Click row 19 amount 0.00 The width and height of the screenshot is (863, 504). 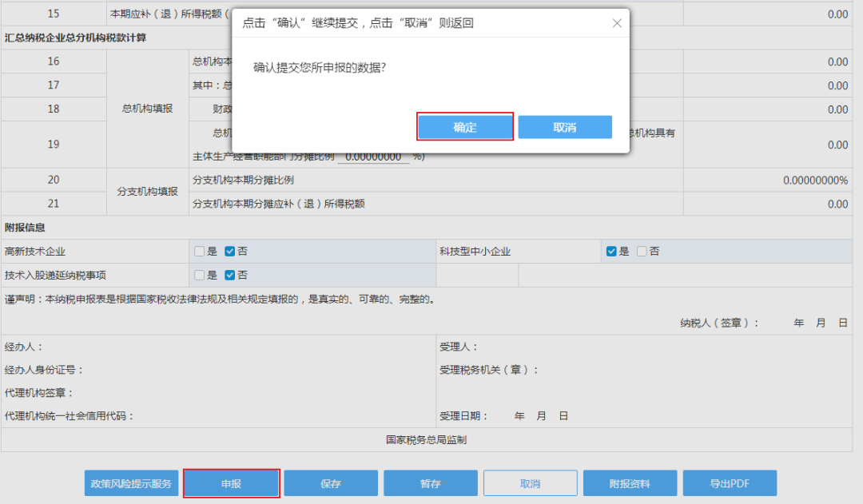(837, 145)
